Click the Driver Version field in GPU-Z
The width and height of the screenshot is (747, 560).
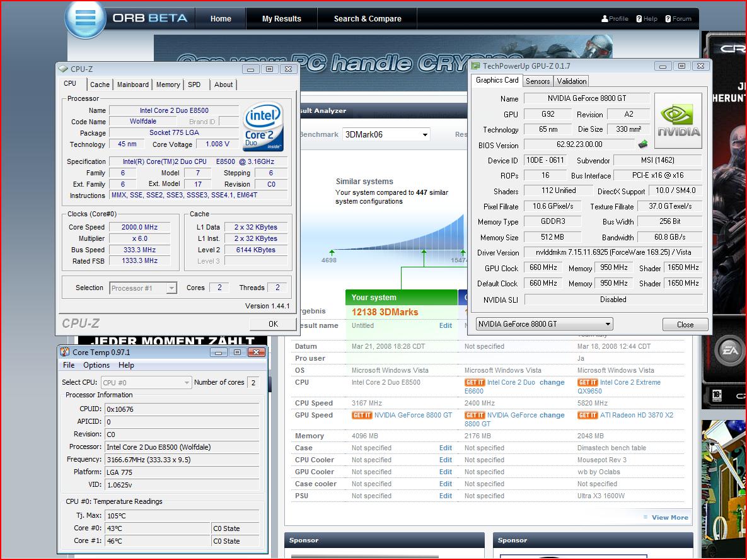coord(613,252)
